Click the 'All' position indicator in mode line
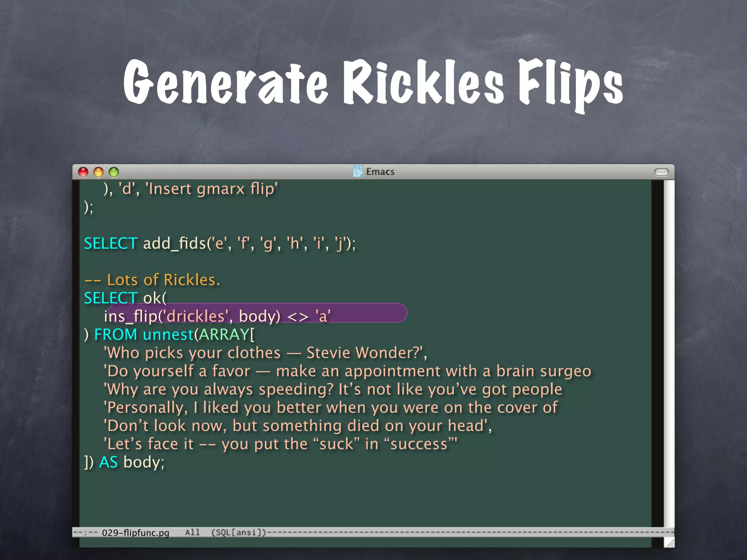 pos(192,532)
